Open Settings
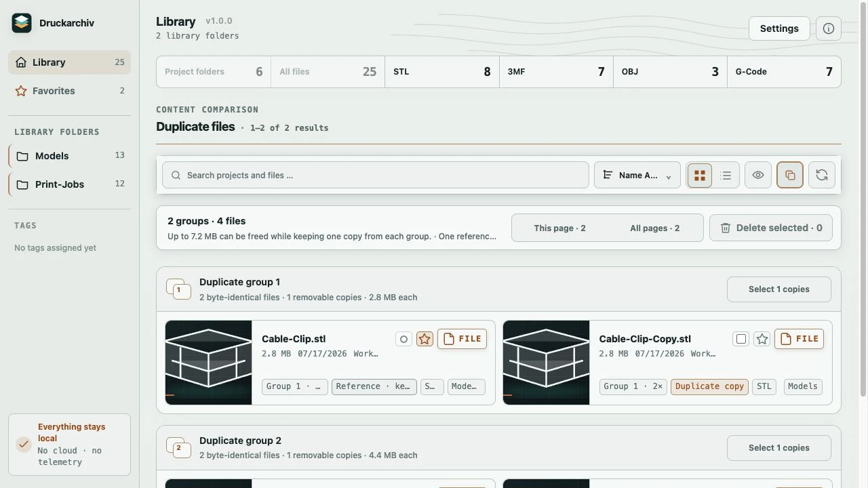 (x=779, y=28)
